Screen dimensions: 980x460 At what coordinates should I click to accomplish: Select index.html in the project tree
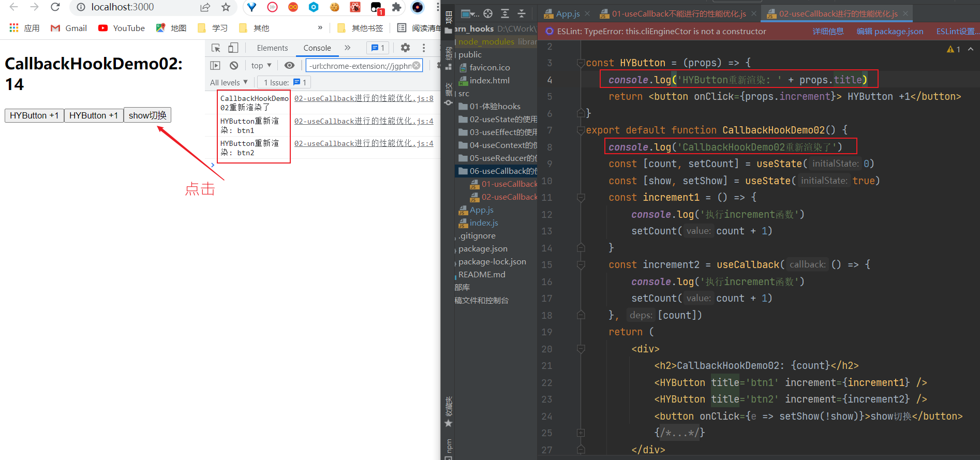pyautogui.click(x=484, y=80)
